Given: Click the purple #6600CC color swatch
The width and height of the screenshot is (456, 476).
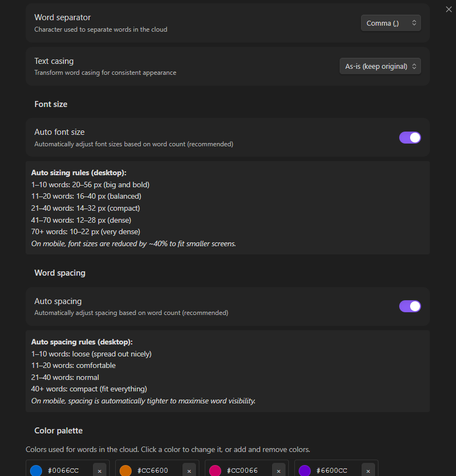Looking at the screenshot, I should (x=304, y=470).
